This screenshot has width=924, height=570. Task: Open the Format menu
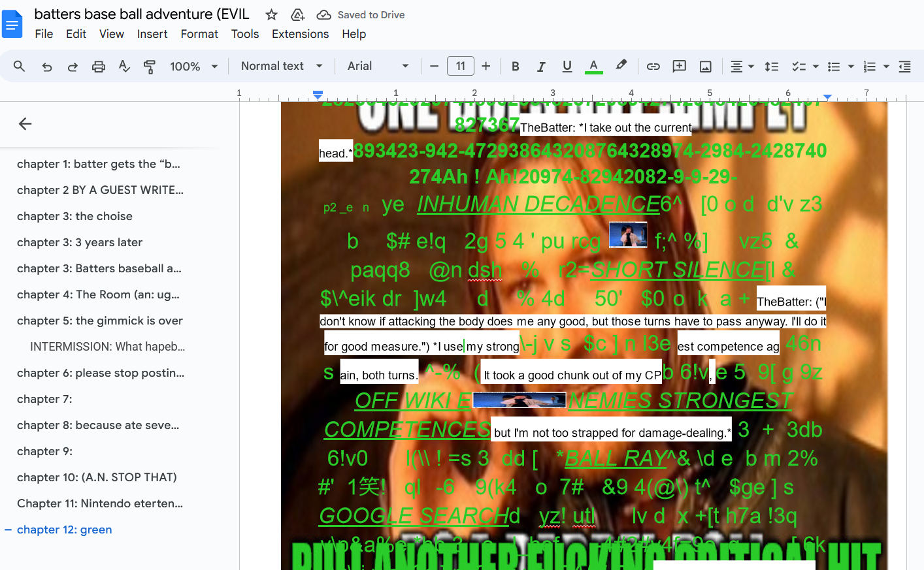tap(199, 34)
